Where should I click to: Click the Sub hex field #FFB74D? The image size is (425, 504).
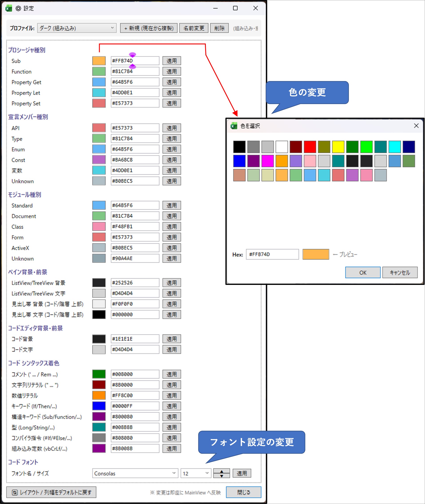135,61
